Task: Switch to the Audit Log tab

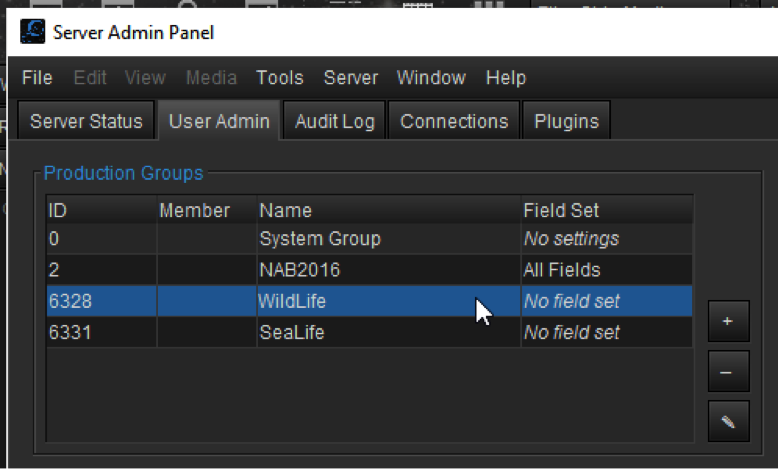Action: 335,121
